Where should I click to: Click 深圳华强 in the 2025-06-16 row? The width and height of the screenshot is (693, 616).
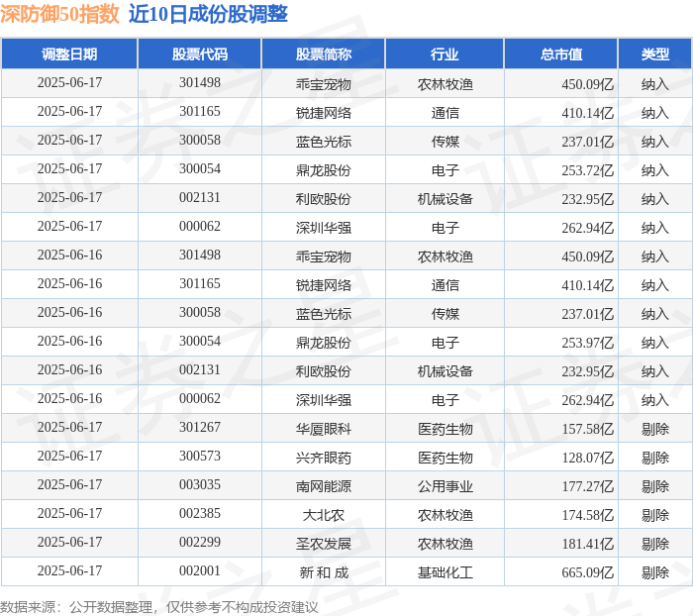pyautogui.click(x=324, y=400)
